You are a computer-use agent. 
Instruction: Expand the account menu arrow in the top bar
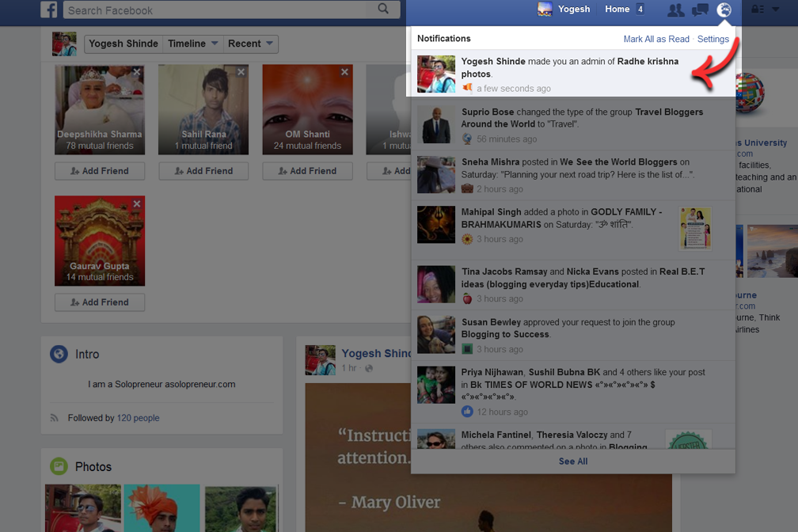(x=776, y=9)
